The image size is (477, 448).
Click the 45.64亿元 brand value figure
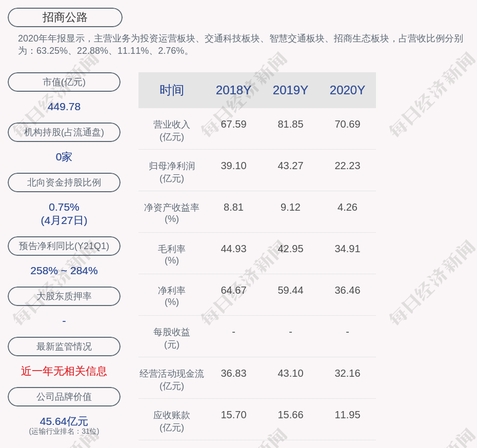click(64, 421)
